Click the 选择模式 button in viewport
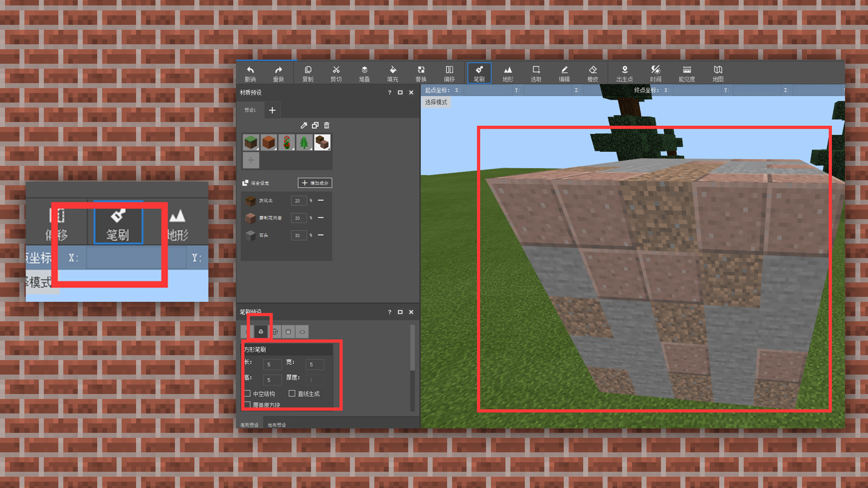This screenshot has height=488, width=868. (436, 102)
